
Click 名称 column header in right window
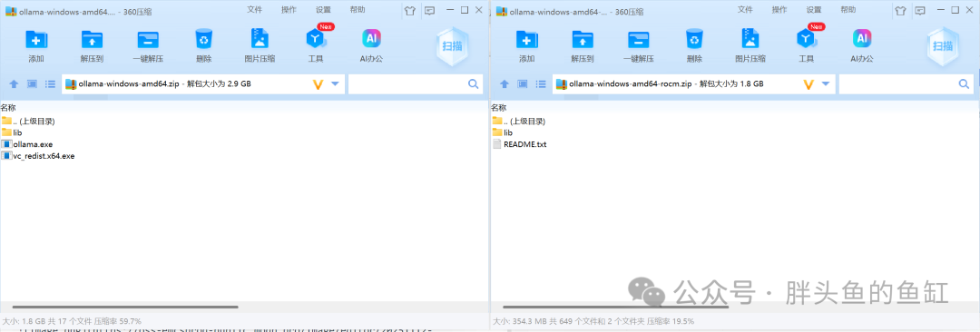click(498, 108)
